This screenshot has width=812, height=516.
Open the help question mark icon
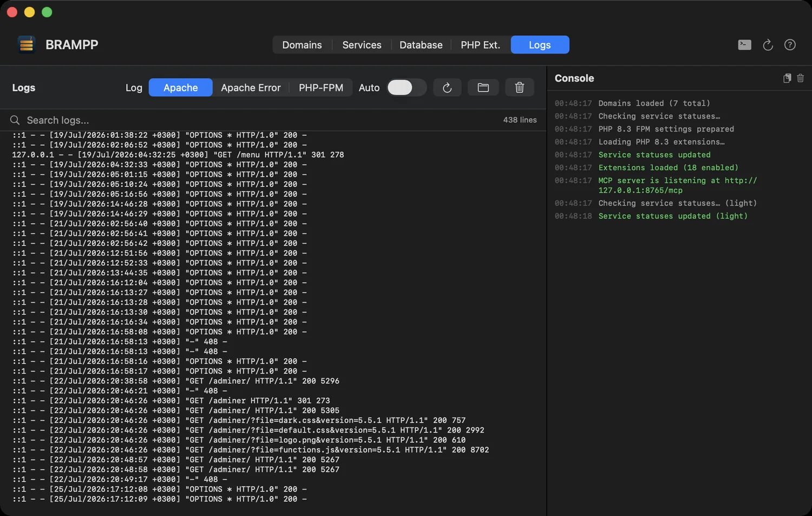(790, 45)
